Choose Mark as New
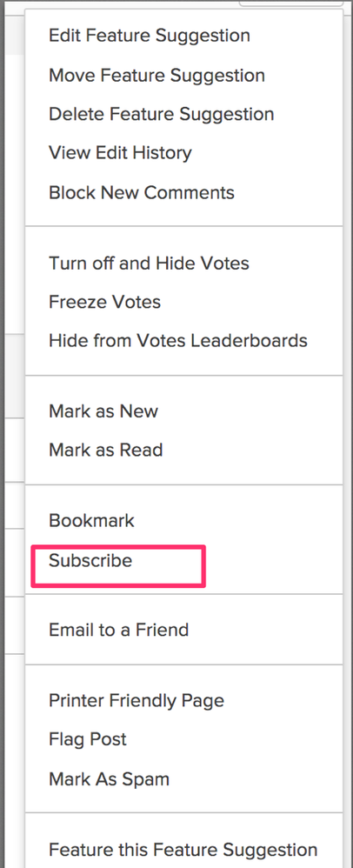353x868 pixels. pyautogui.click(x=103, y=411)
